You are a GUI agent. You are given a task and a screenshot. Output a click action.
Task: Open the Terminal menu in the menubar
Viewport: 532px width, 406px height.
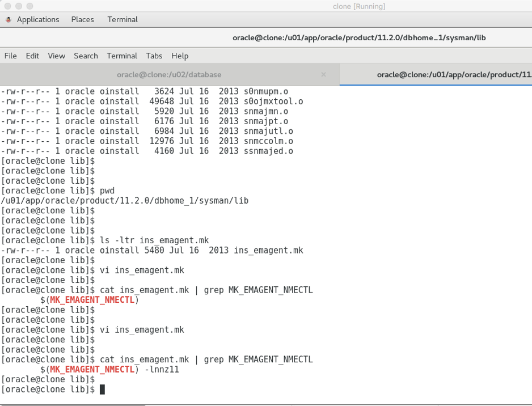pyautogui.click(x=122, y=56)
